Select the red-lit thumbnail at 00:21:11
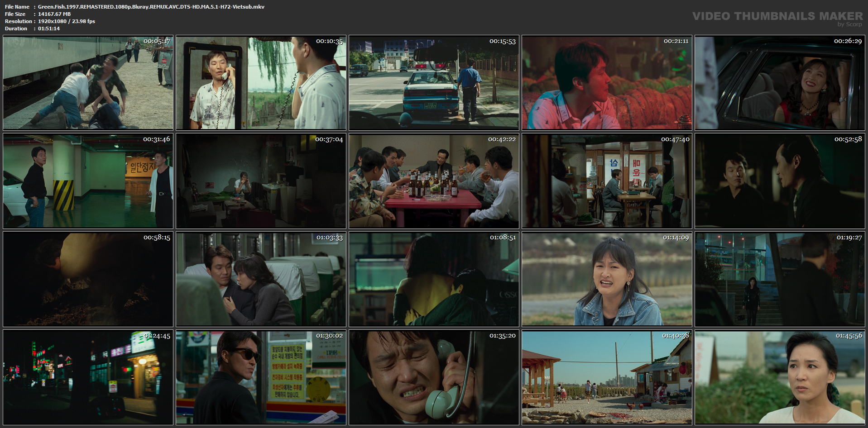This screenshot has width=868, height=428. [607, 83]
